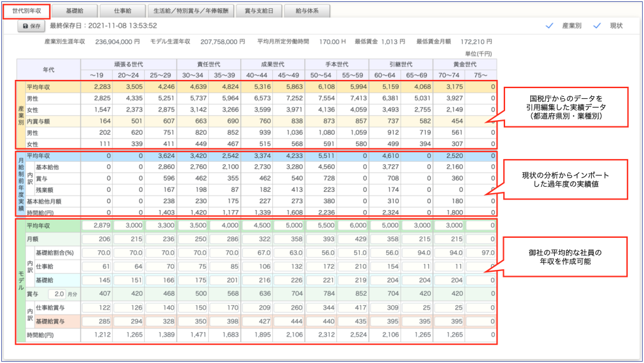Click the 黄金世代 column header

(x=464, y=64)
